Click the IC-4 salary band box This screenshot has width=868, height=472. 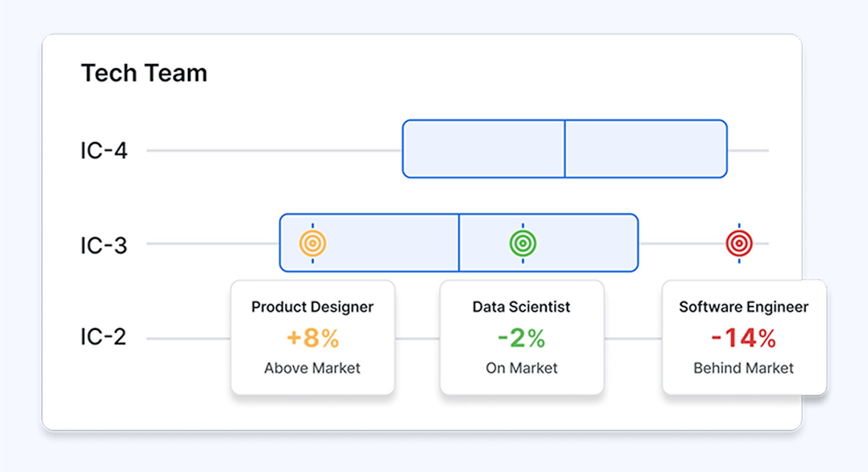click(483, 149)
